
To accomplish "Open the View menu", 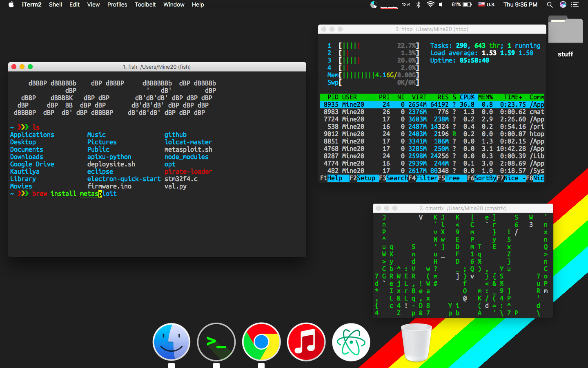I will click(93, 4).
